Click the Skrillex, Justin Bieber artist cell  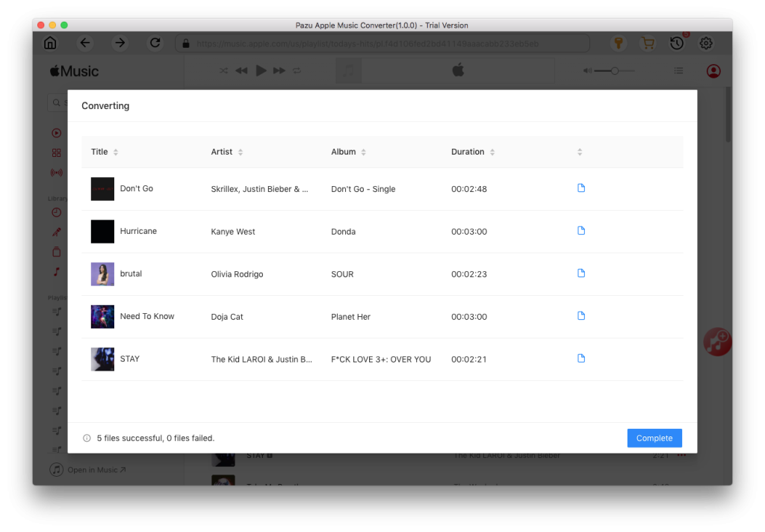point(259,189)
